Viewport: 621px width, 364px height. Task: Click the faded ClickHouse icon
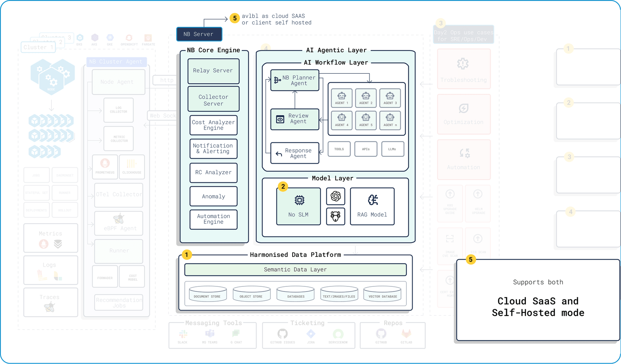pyautogui.click(x=132, y=163)
